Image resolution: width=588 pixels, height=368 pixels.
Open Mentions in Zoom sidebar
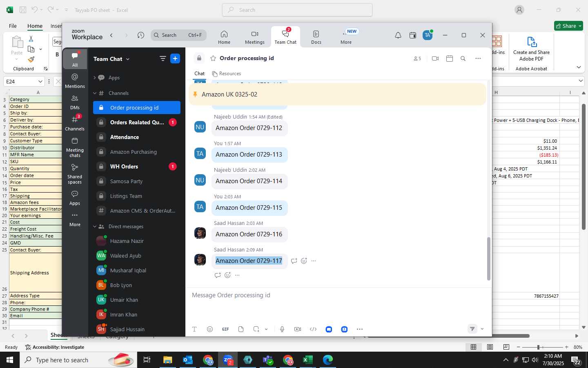[75, 81]
